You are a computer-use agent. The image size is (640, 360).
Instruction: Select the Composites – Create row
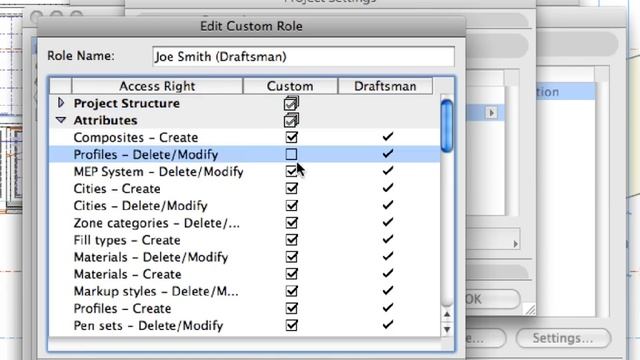click(x=245, y=137)
